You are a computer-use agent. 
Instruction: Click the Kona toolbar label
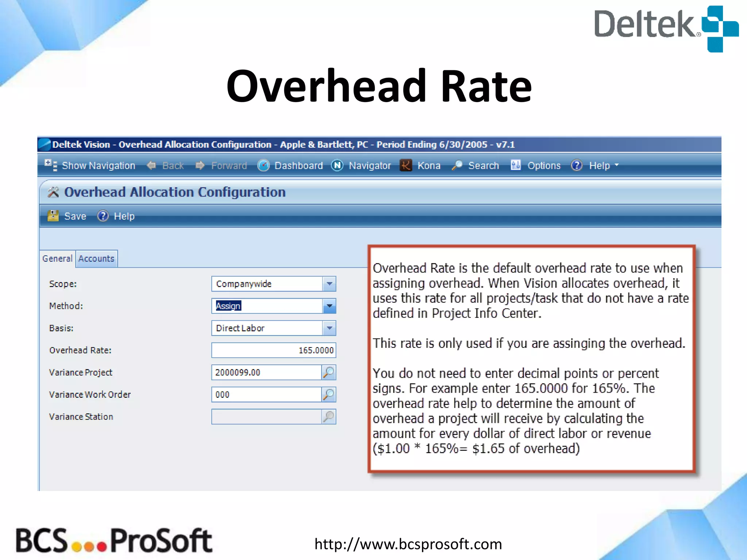point(429,166)
